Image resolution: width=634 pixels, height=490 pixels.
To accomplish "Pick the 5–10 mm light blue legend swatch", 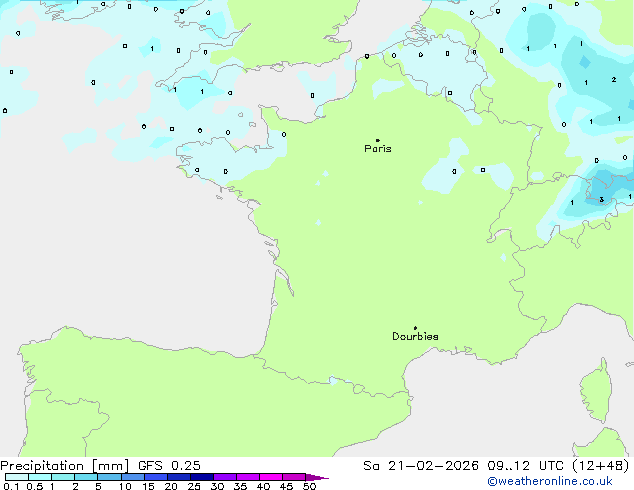I will coord(109,477).
